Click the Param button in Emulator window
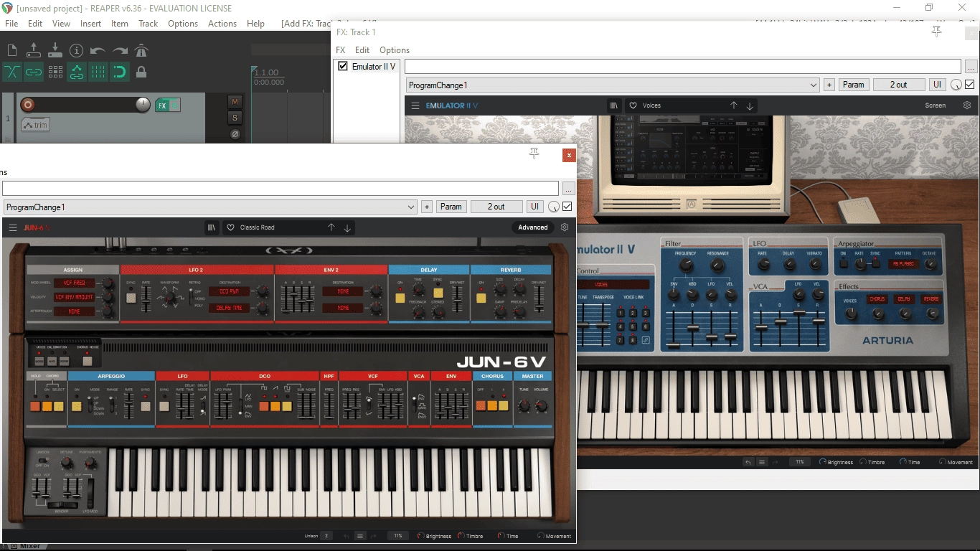This screenshot has width=980, height=551. click(853, 85)
